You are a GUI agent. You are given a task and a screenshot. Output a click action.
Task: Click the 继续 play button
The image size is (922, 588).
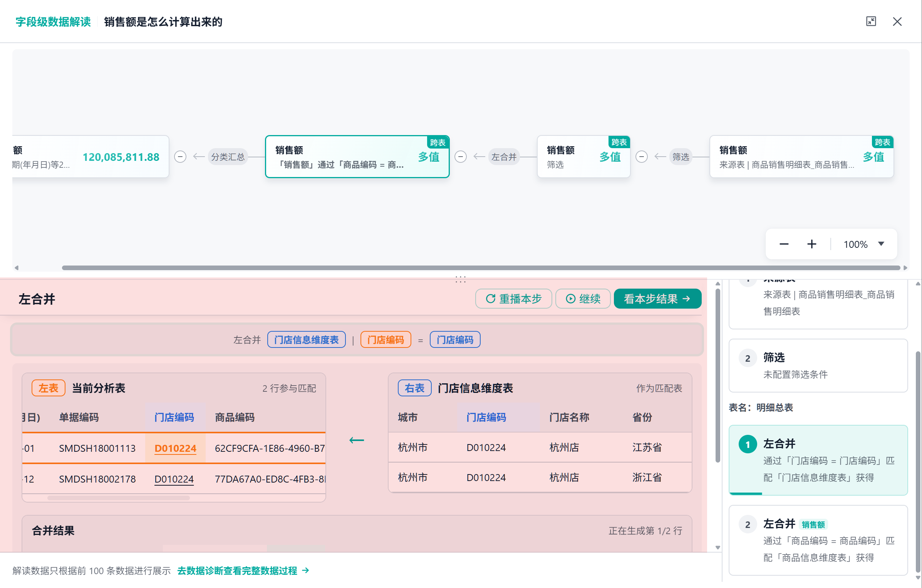tap(583, 299)
